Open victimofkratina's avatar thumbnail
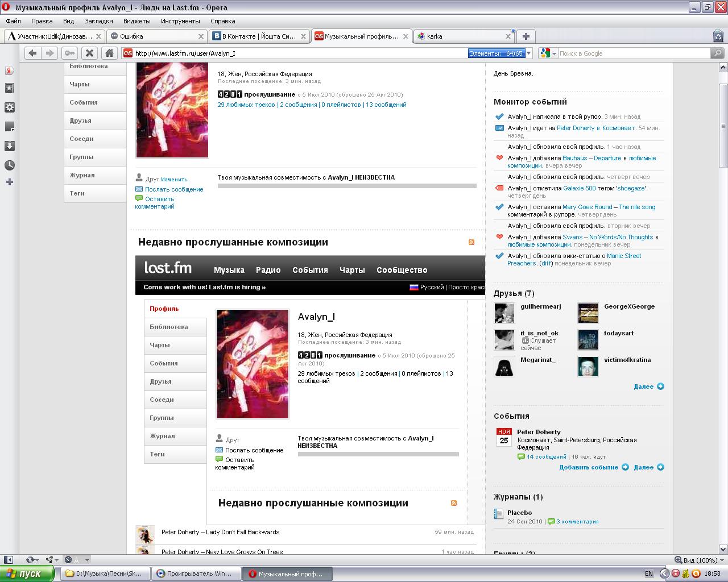 [588, 367]
